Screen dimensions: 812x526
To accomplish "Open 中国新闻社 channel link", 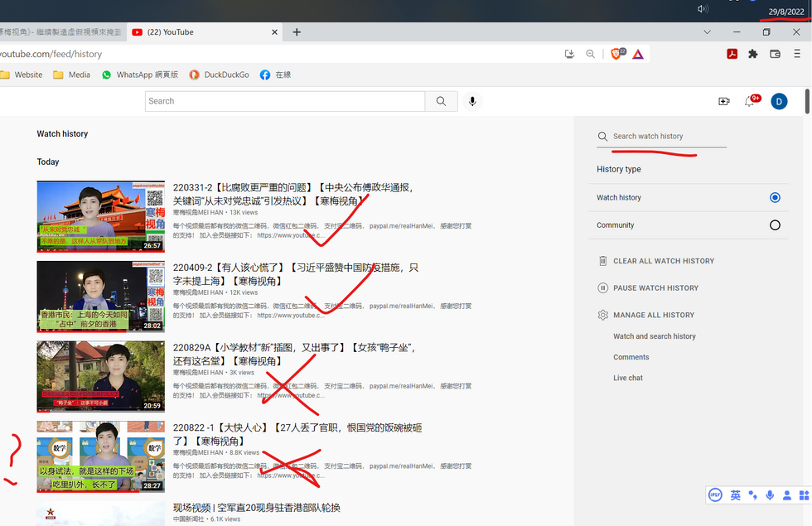I will 189,519.
